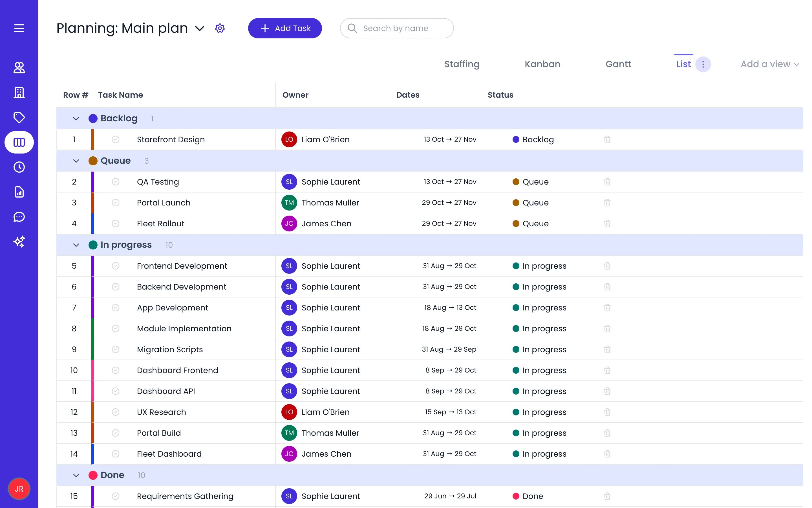Switch to the Kanban view tab
The image size is (812, 508).
point(542,64)
